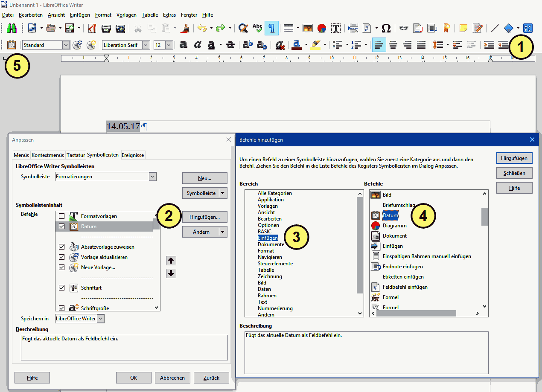Click OK in the Anpassen dialog
The image size is (542, 392).
pyautogui.click(x=134, y=377)
